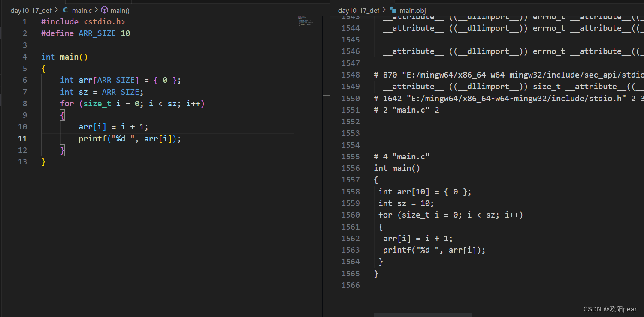The image size is (644, 317).
Task: Click 'arr[i] = i + 1;' on line 10
Action: click(x=114, y=126)
